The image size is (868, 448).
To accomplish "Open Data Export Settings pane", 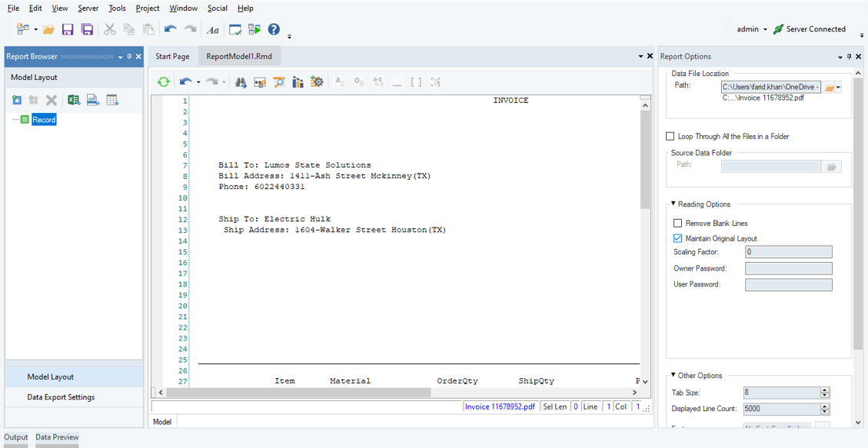I will (x=61, y=397).
